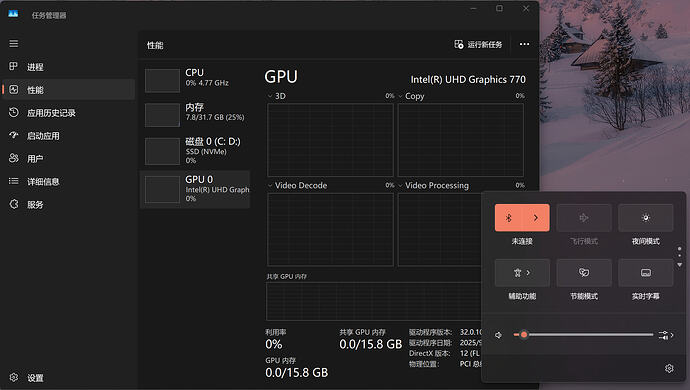Maximize the Task Manager window

coord(499,8)
